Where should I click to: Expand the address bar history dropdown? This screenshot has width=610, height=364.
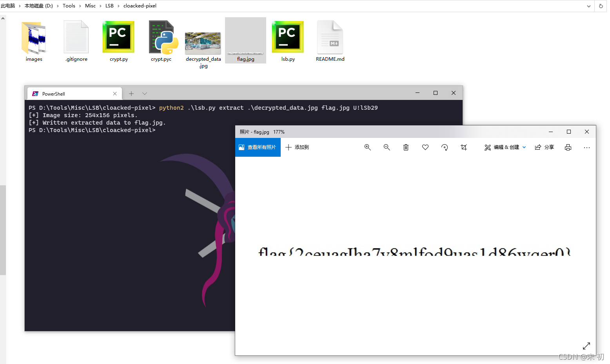[x=589, y=6]
